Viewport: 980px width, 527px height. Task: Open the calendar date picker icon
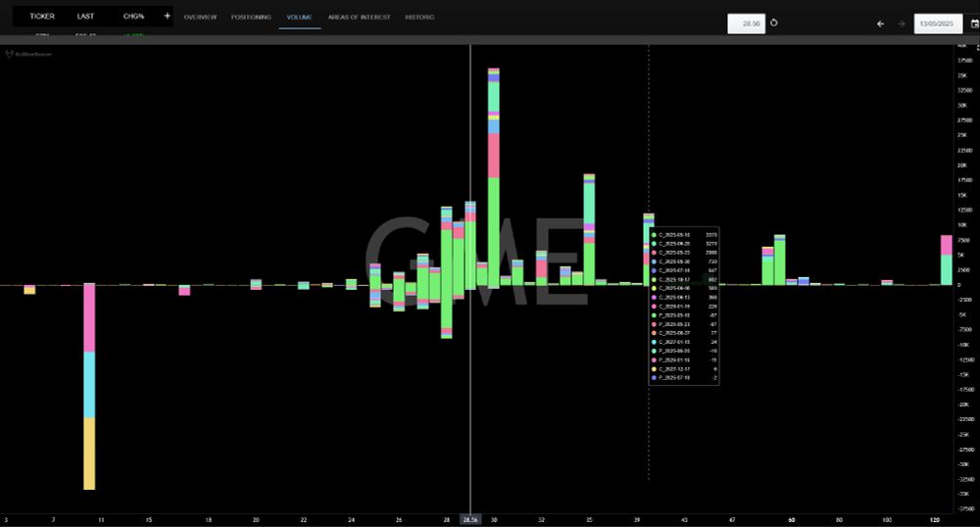point(974,24)
